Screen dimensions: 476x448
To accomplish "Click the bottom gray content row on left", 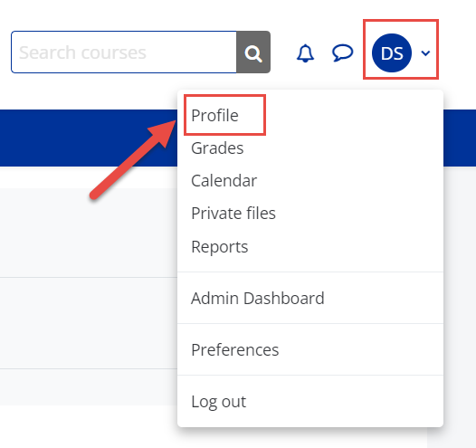I will 89,387.
